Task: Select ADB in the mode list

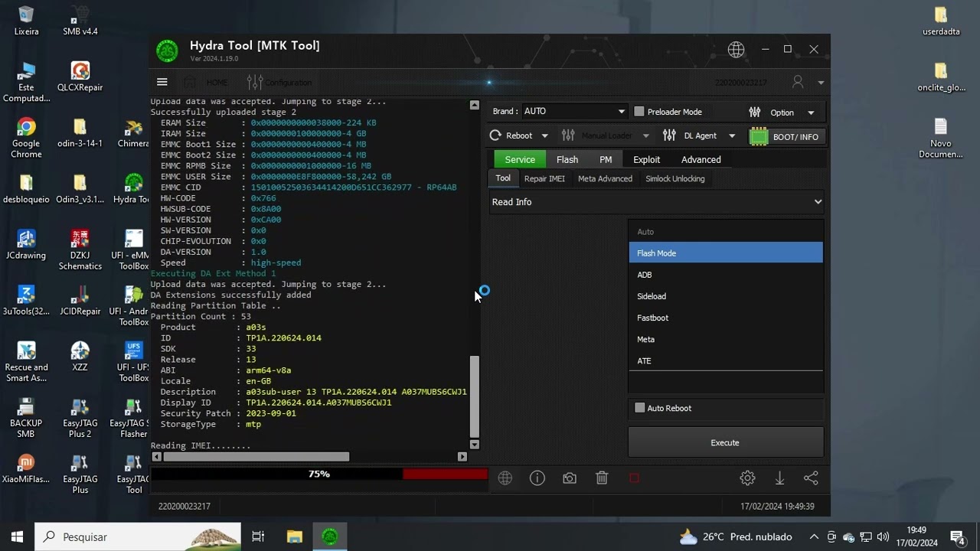Action: tap(726, 275)
